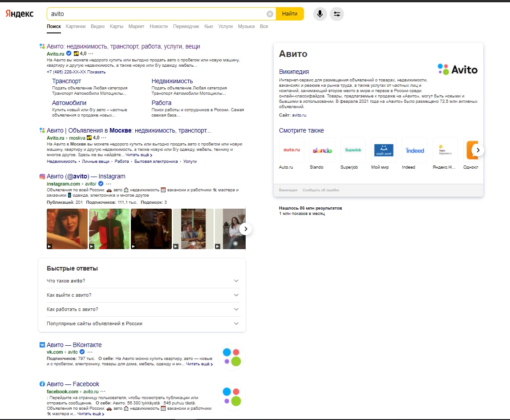The height and width of the screenshot is (420, 510).
Task: Switch to Маркет tab
Action: [x=136, y=26]
